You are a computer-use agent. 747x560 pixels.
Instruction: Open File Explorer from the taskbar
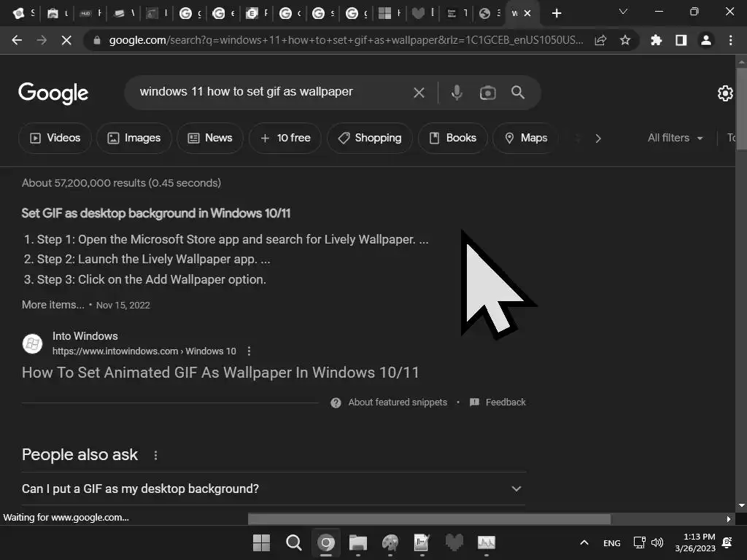pos(357,542)
